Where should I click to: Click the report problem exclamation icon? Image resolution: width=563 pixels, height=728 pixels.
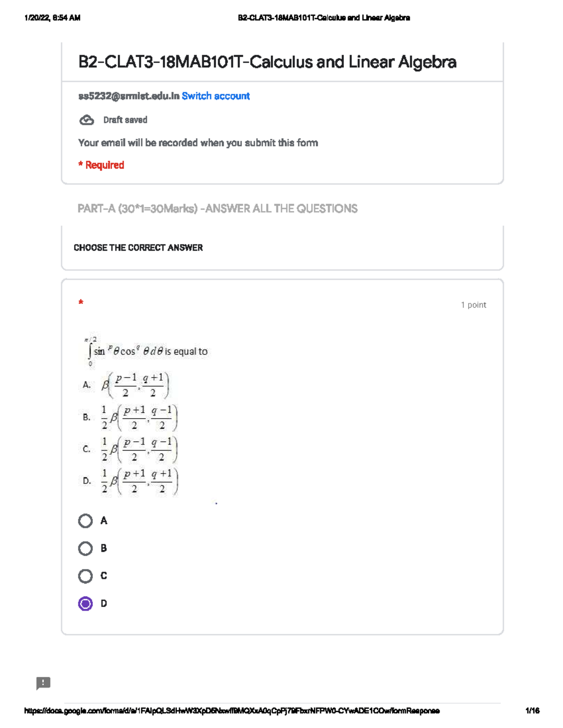click(43, 683)
